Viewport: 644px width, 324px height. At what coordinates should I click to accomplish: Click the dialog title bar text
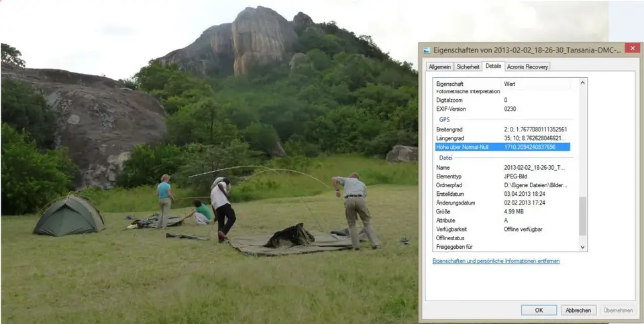(x=527, y=50)
